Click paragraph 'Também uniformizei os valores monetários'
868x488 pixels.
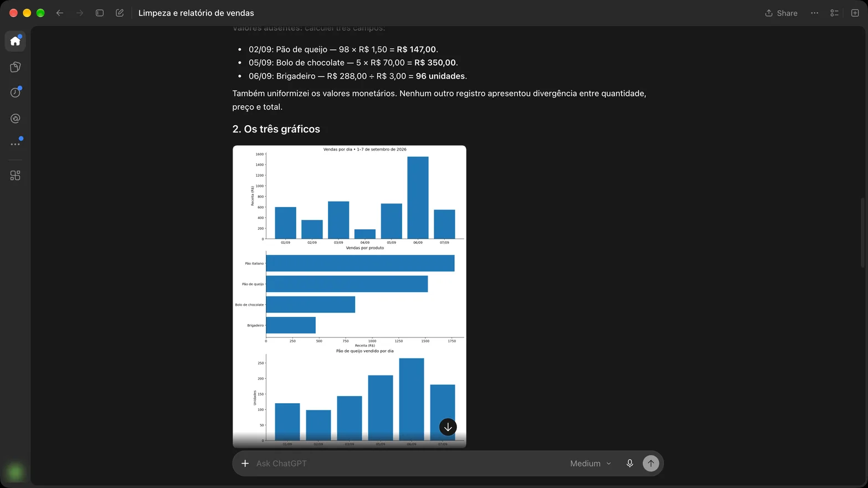point(439,100)
